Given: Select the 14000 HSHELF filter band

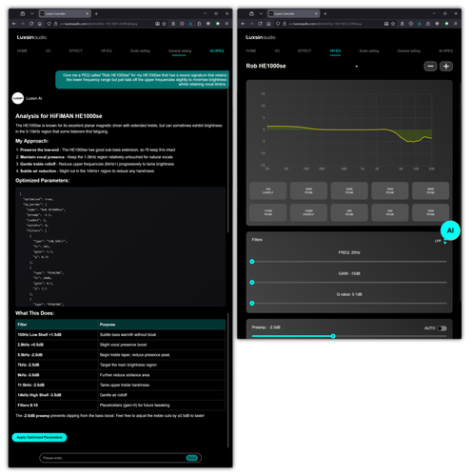Looking at the screenshot, I should click(x=308, y=212).
